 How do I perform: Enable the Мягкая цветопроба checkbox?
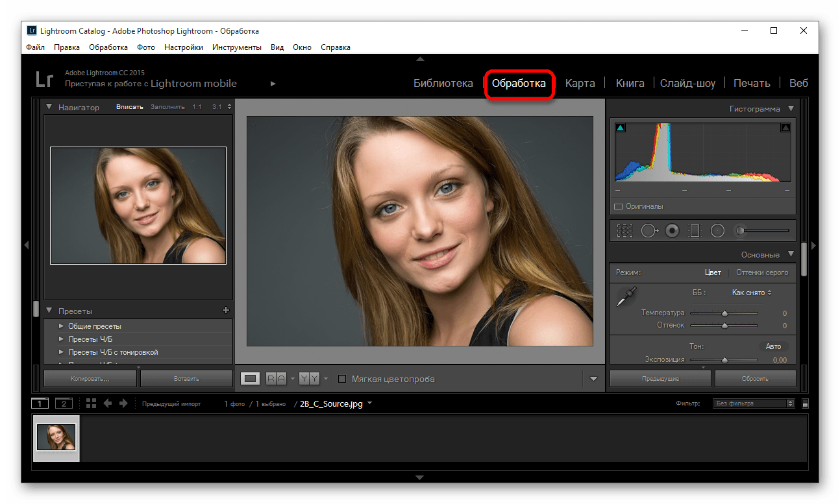point(343,379)
